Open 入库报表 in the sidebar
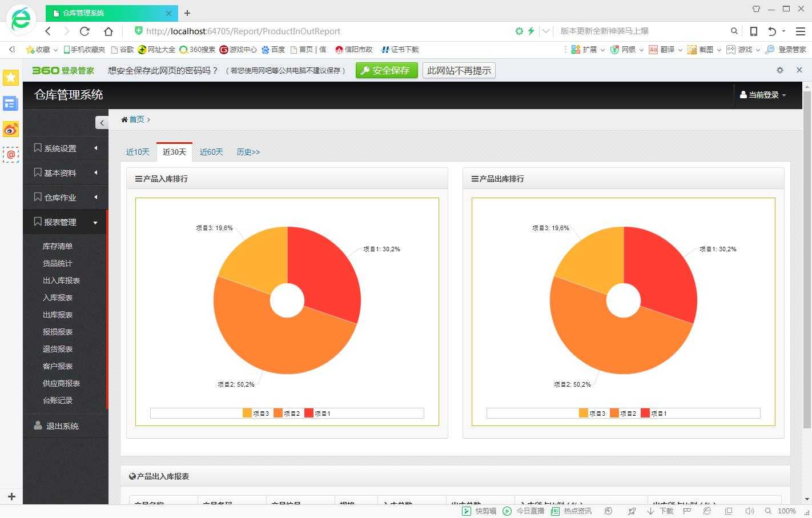The height and width of the screenshot is (518, 812). click(x=58, y=298)
